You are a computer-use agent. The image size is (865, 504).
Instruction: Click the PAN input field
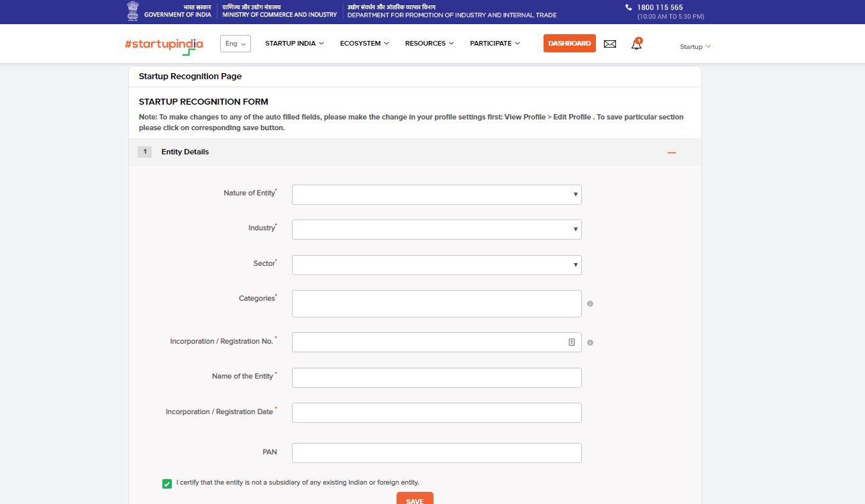coord(437,453)
